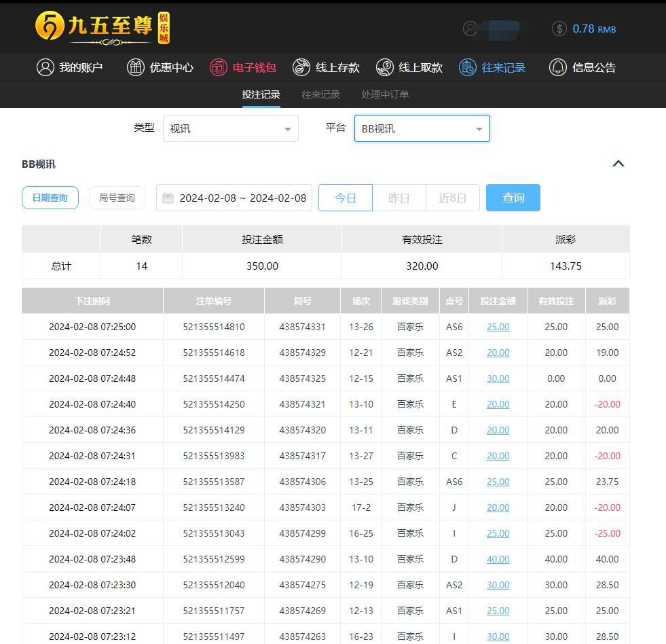
Task: Click total count value 14
Action: (x=141, y=266)
